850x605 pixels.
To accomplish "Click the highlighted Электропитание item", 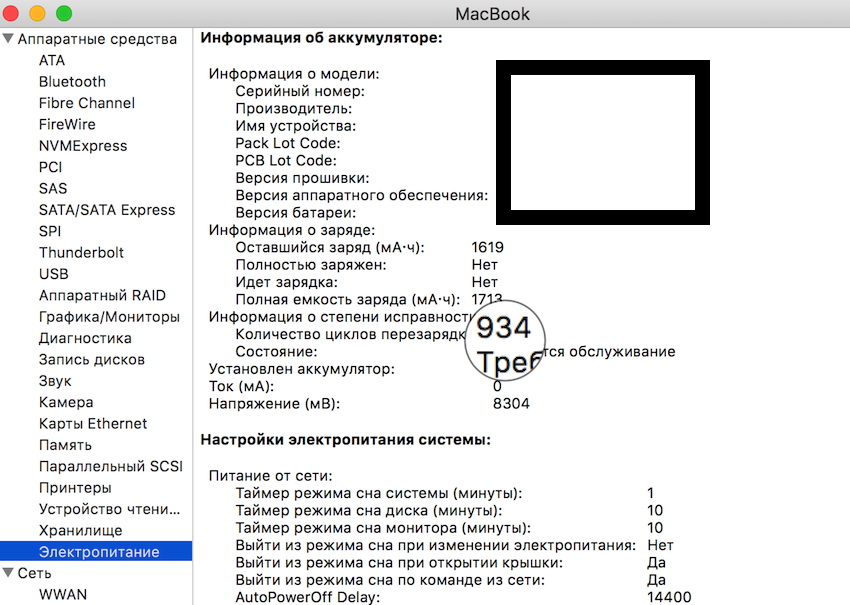I will (98, 552).
